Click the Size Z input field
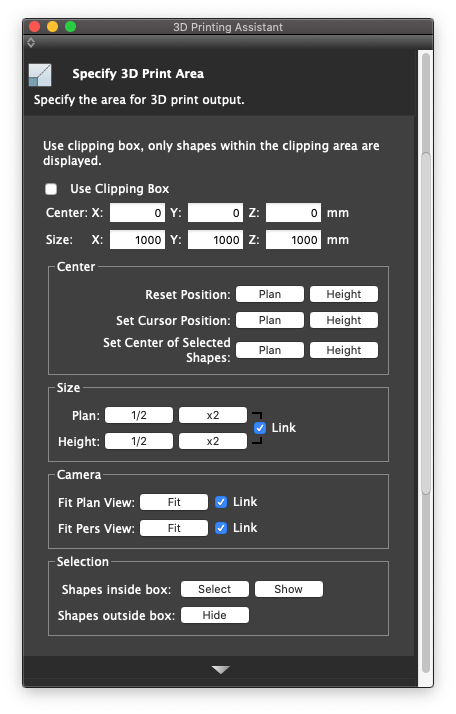Screen dimensions: 456x714 [x=293, y=240]
